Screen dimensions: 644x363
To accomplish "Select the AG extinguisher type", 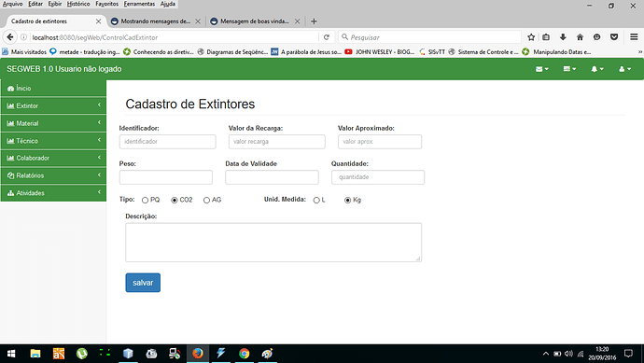I will (x=206, y=200).
